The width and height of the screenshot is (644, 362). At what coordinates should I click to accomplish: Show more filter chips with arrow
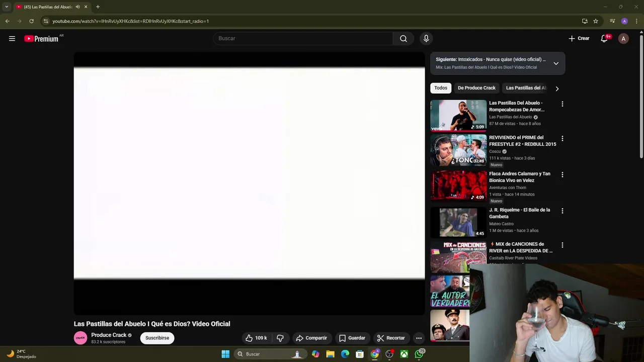pyautogui.click(x=557, y=88)
